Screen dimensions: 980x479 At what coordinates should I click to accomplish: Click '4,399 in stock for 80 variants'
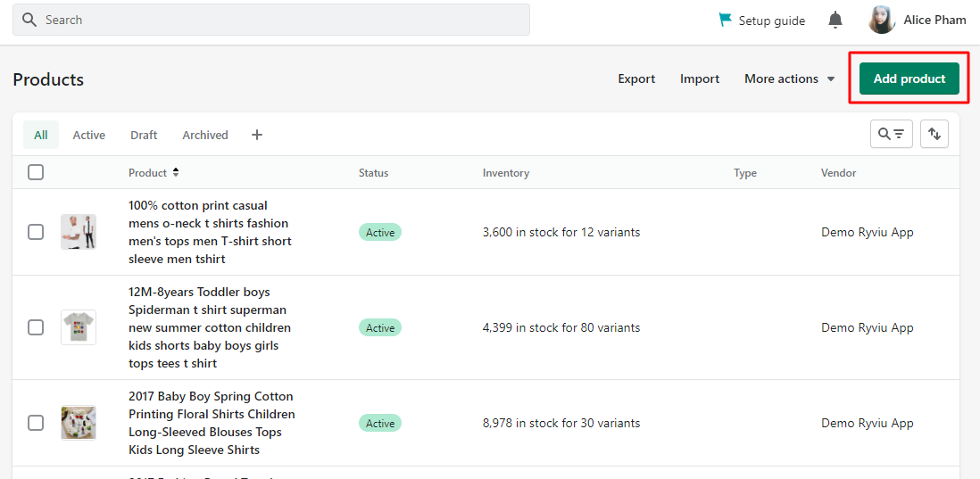pyautogui.click(x=561, y=328)
